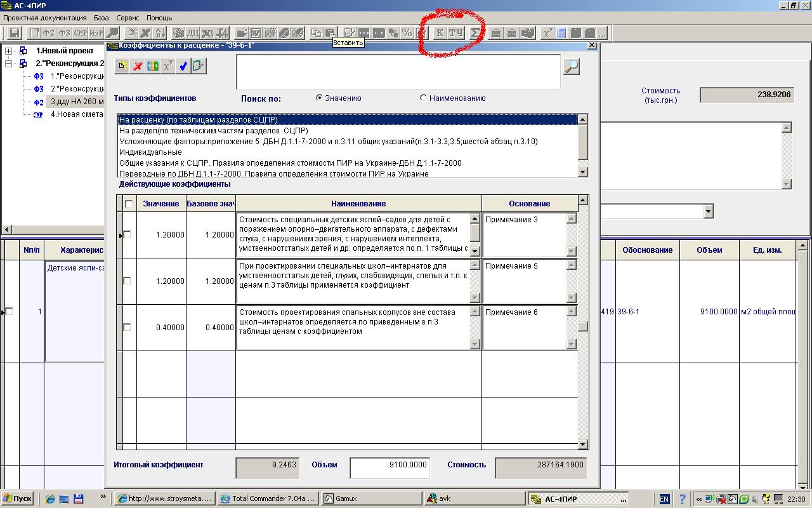The width and height of the screenshot is (812, 508).
Task: Click the percent sign toolbar icon
Action: (407, 33)
